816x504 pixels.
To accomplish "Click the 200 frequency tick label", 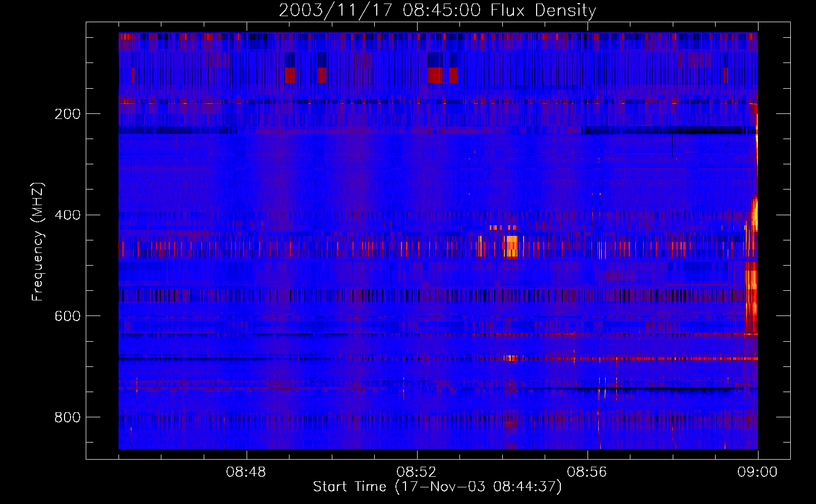I will (68, 114).
